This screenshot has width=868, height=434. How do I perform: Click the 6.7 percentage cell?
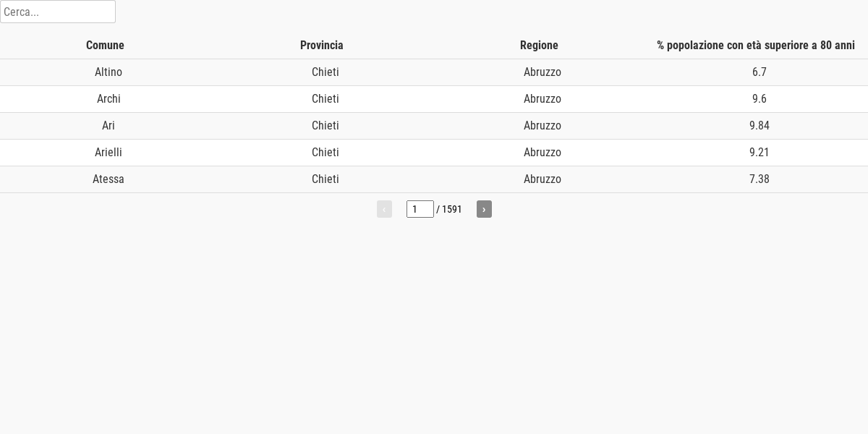[x=759, y=72]
